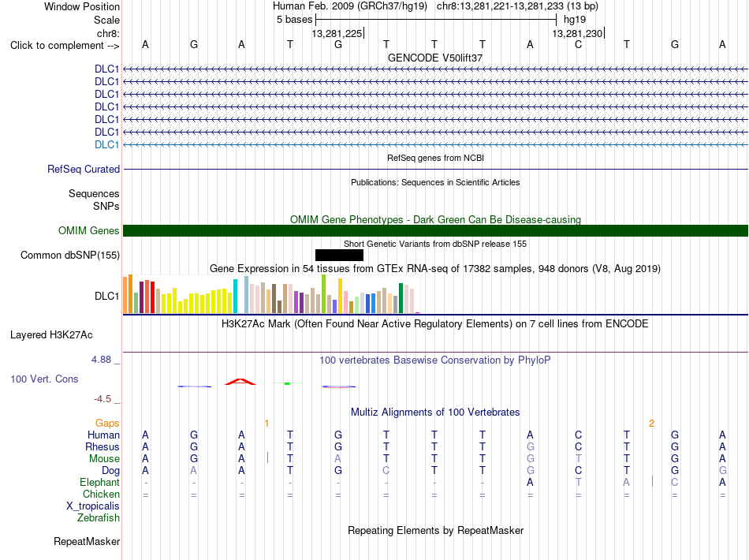Image resolution: width=749 pixels, height=560 pixels.
Task: Select the Rhesus alignment row label
Action: pyautogui.click(x=102, y=446)
